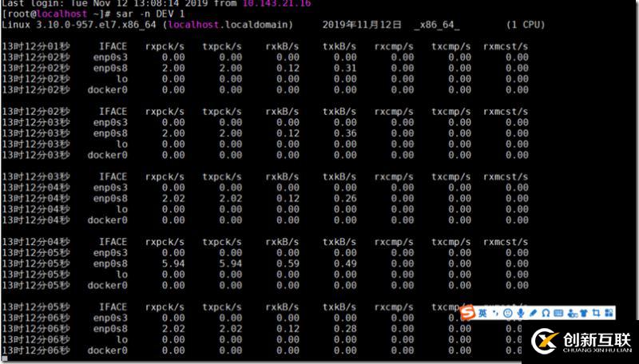Screen dimensions: 639x364
Task: Click the date 2019年11月12日
Action: coord(362,25)
